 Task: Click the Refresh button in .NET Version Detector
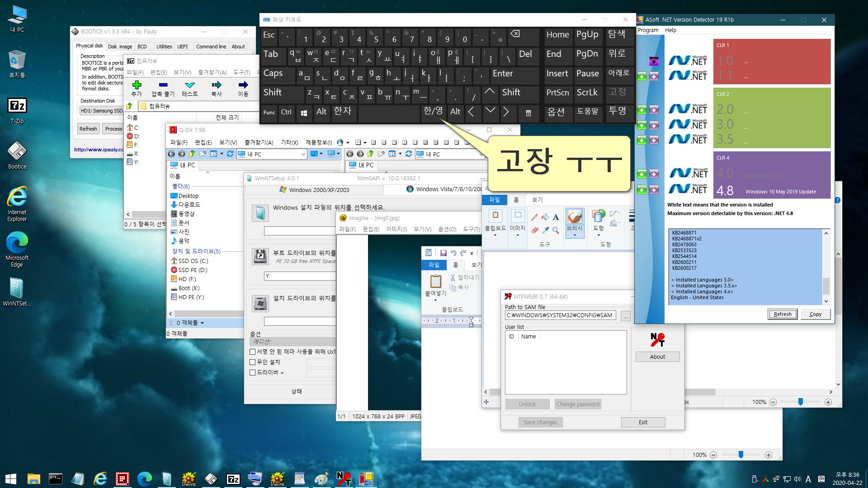(x=783, y=314)
